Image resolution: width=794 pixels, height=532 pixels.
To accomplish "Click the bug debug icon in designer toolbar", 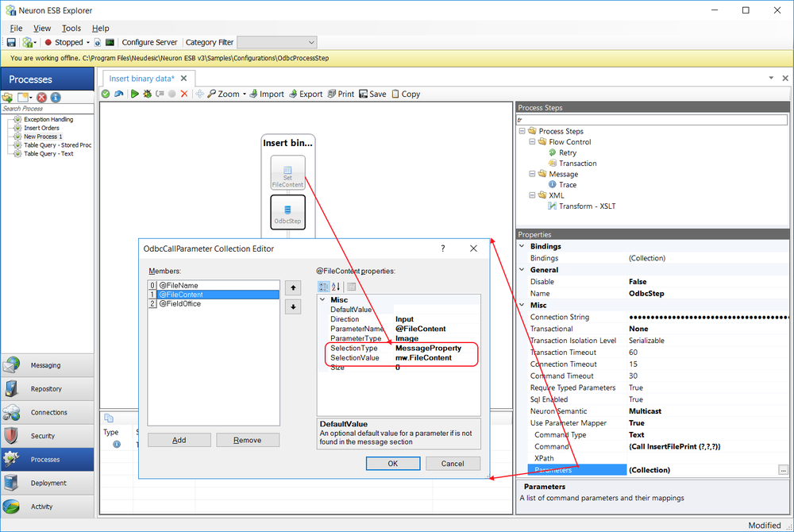I will pos(148,94).
